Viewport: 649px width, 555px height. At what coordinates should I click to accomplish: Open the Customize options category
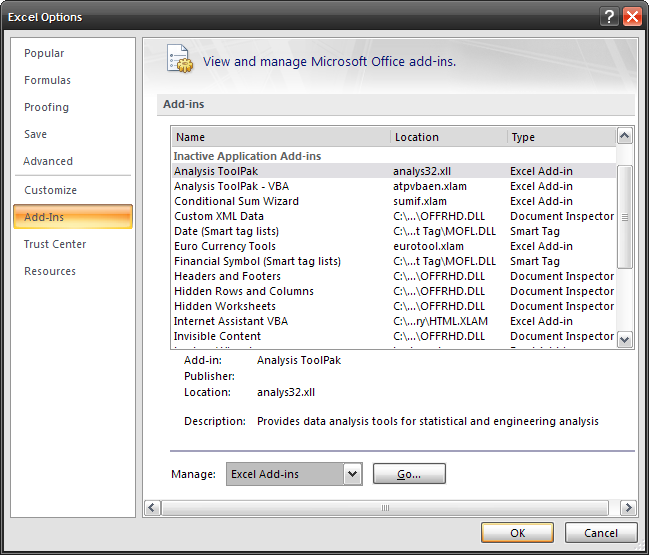click(50, 190)
